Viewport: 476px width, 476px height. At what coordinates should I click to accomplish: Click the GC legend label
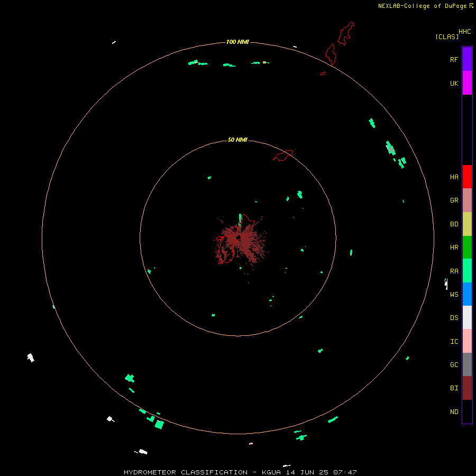(454, 365)
